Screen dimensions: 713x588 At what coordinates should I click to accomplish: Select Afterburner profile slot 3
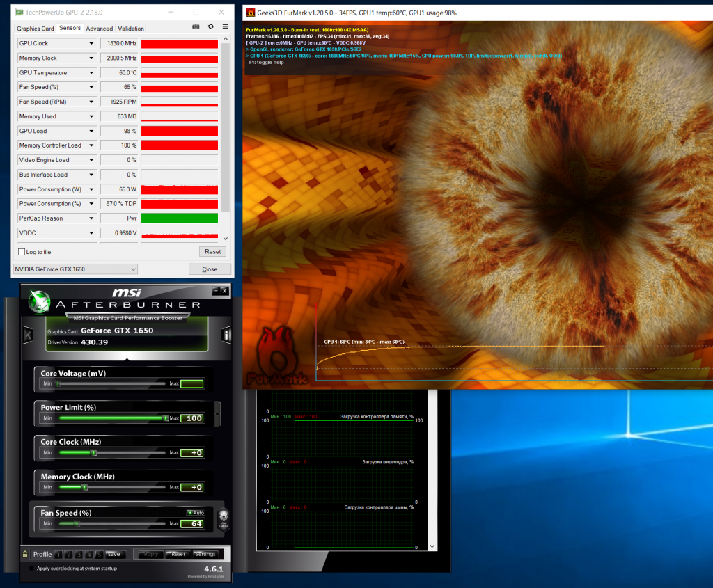79,555
